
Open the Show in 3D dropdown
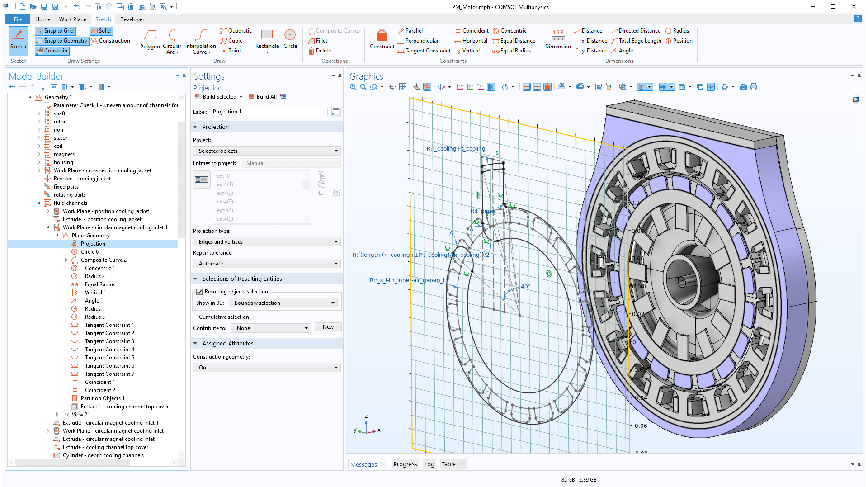[283, 303]
